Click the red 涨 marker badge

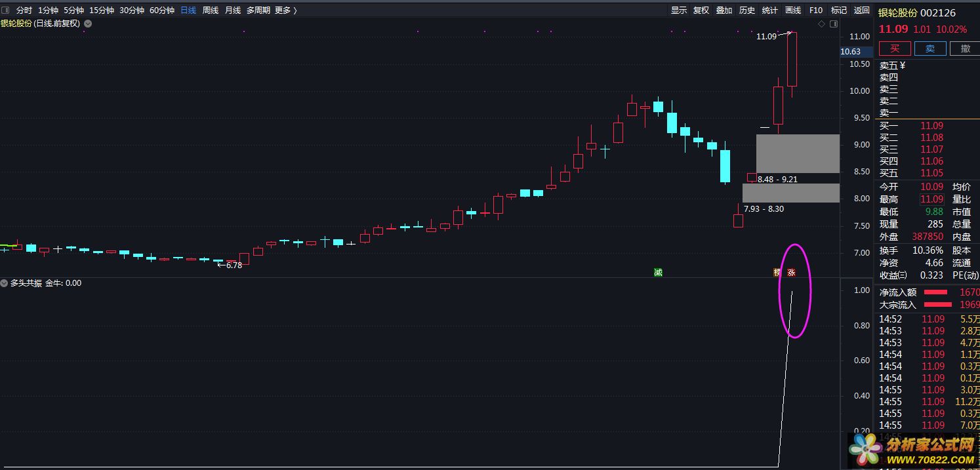(x=791, y=272)
